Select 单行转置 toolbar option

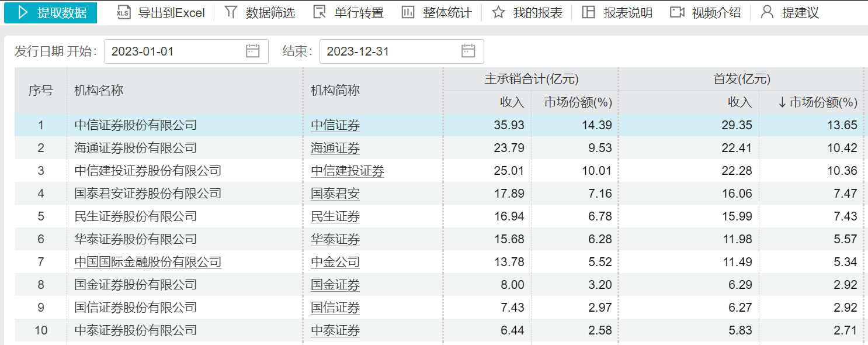click(x=359, y=13)
